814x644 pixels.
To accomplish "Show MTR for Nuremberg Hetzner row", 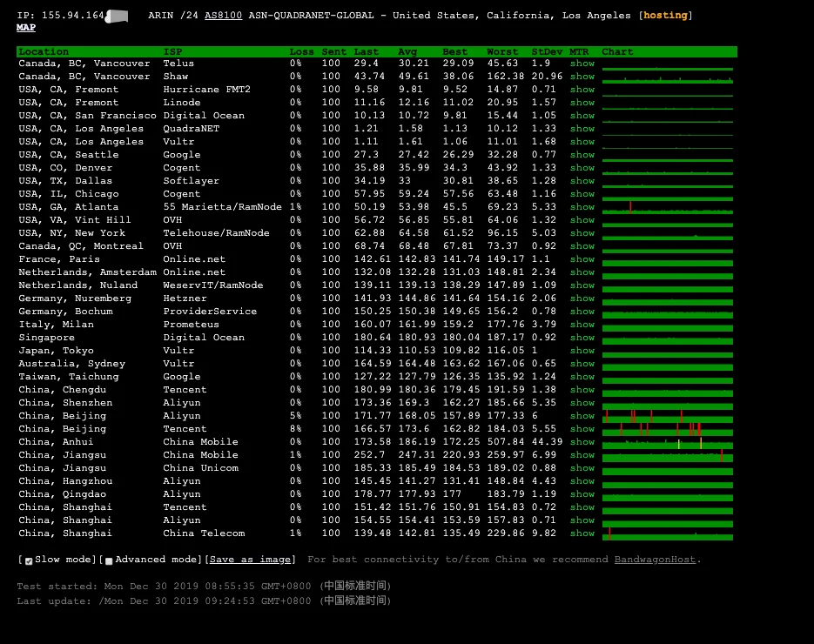I will tap(582, 298).
